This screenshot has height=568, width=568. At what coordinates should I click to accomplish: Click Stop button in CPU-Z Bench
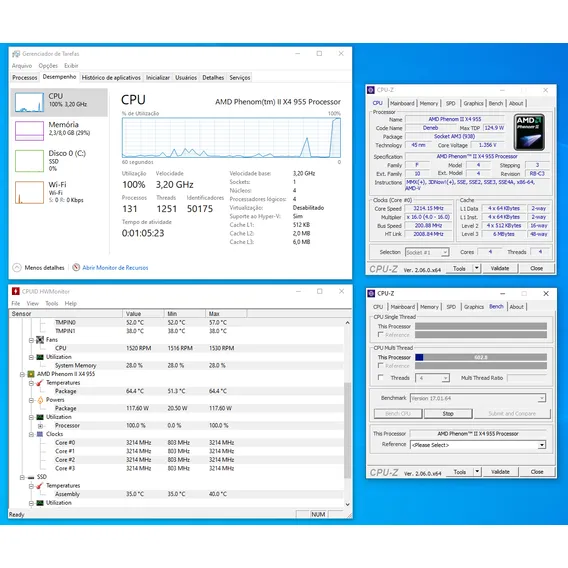click(448, 413)
